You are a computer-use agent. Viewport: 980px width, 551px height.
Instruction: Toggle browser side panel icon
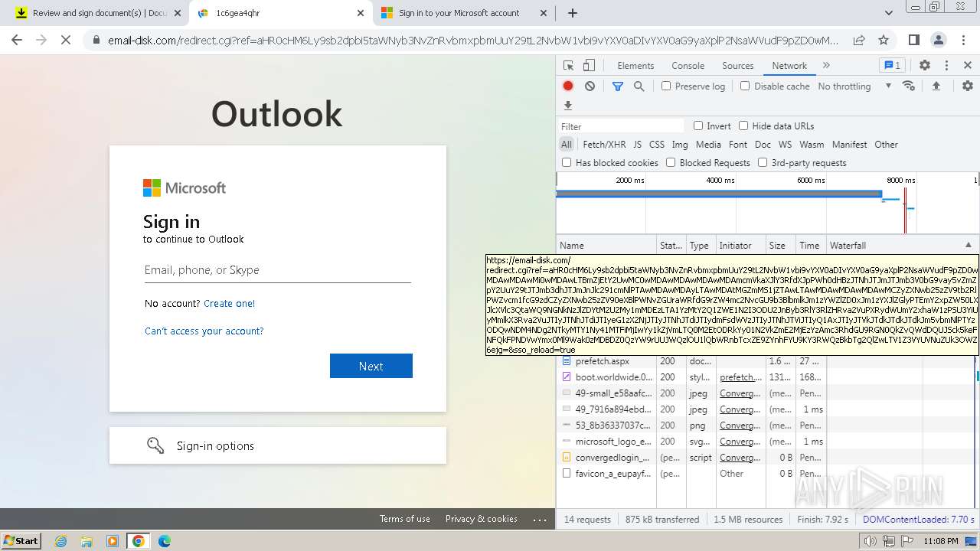pos(913,41)
